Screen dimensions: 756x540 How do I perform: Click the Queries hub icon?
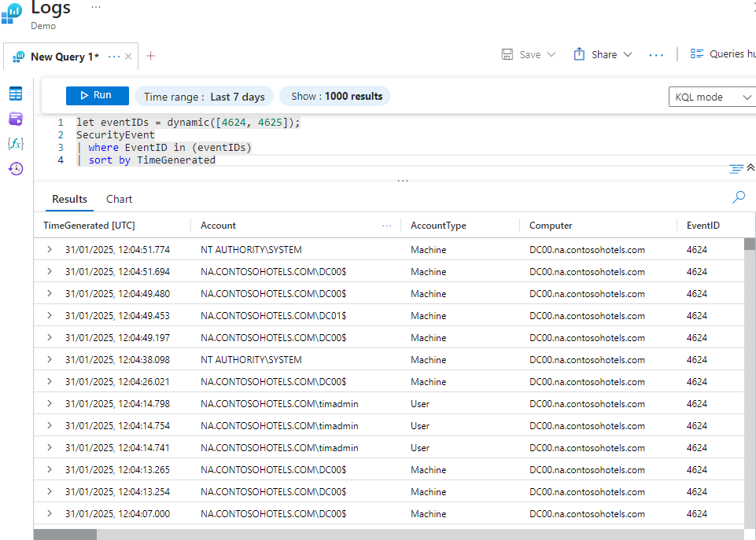pos(697,54)
